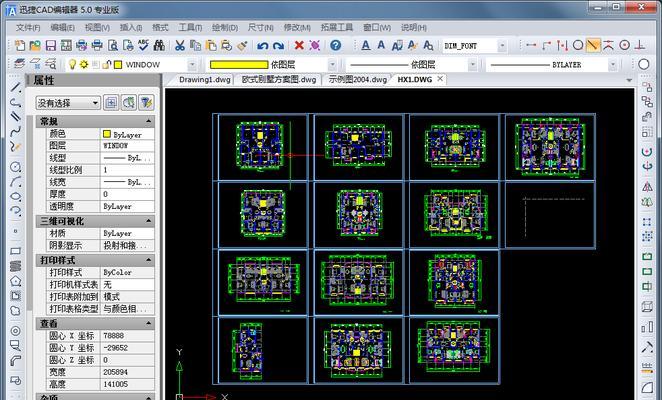
Task: Click the Save floppy disk icon
Action: (51, 45)
